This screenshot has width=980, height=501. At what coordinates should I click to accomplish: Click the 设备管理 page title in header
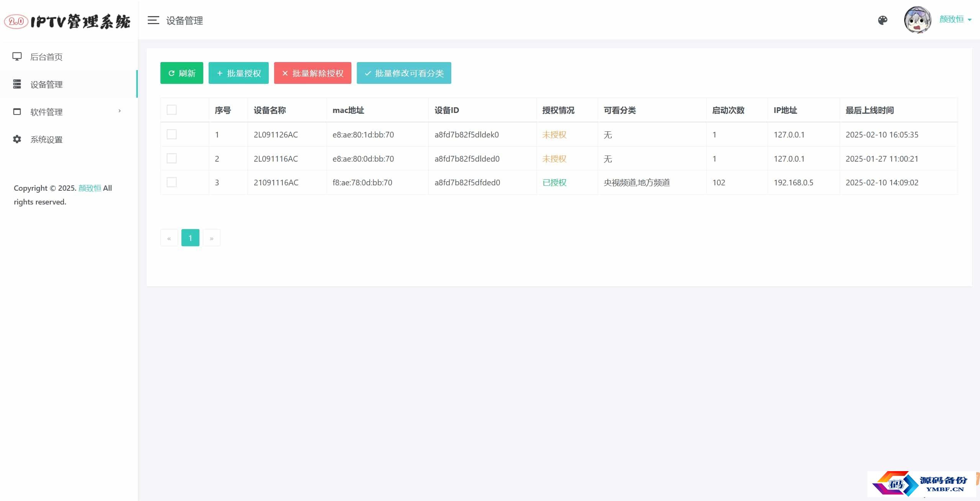[185, 21]
